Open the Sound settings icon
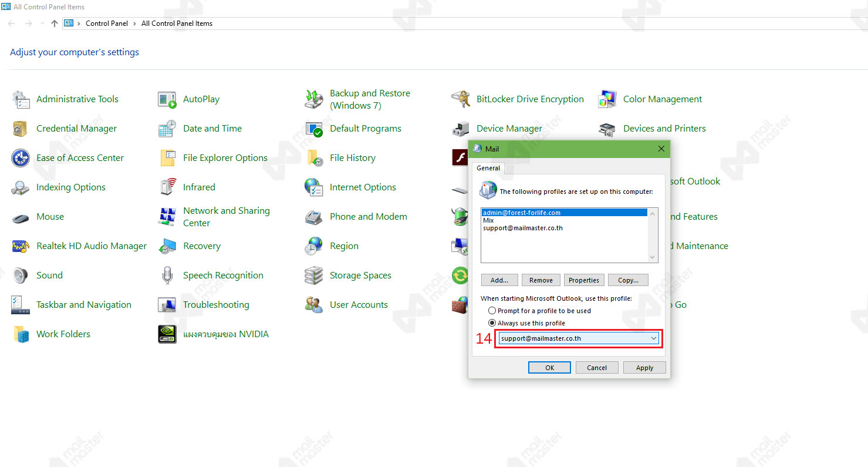 (21, 276)
